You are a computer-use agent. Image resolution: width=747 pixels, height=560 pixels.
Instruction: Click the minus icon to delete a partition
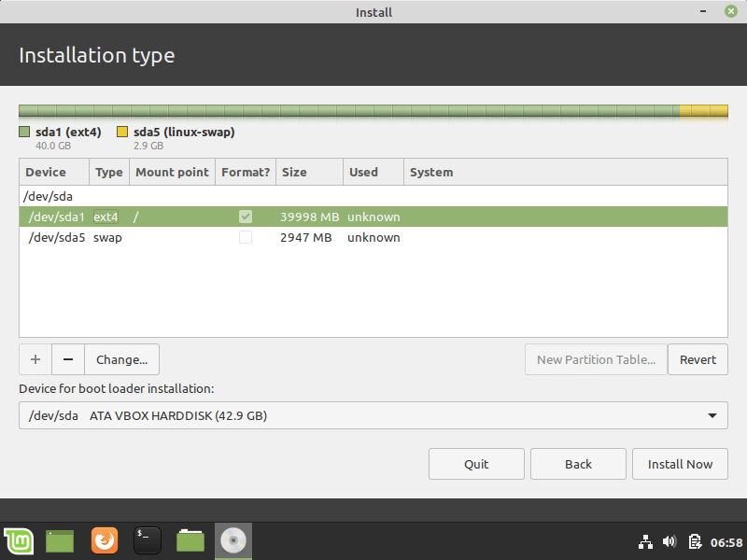pyautogui.click(x=67, y=359)
